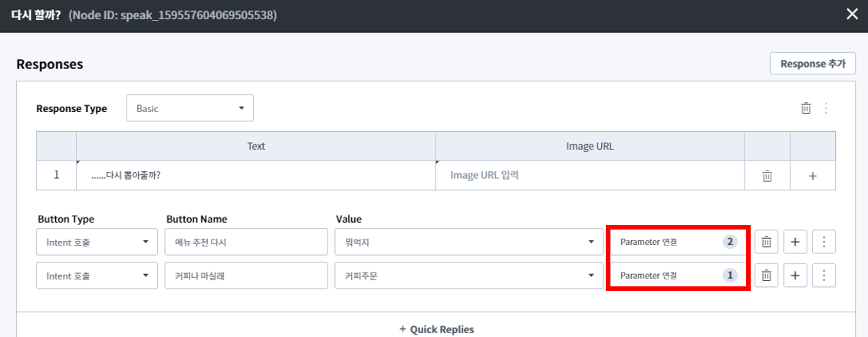Click the Image URL 입력 field
The image size is (868, 337).
pos(589,175)
